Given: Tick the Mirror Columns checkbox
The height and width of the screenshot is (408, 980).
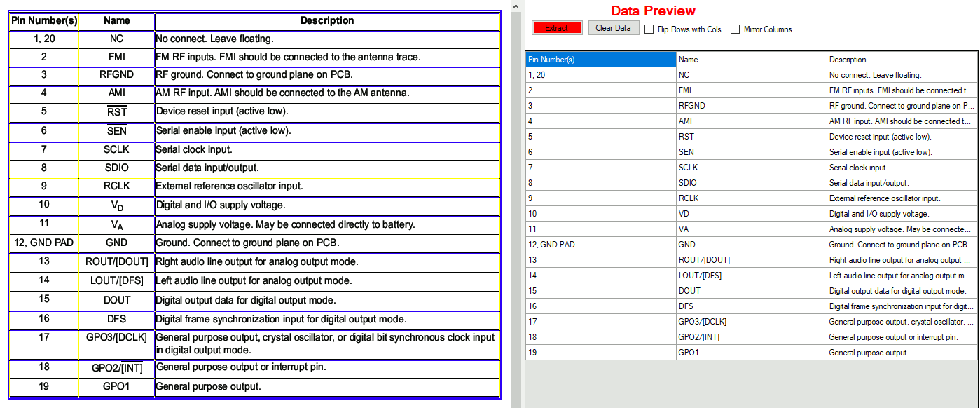Looking at the screenshot, I should coord(735,29).
